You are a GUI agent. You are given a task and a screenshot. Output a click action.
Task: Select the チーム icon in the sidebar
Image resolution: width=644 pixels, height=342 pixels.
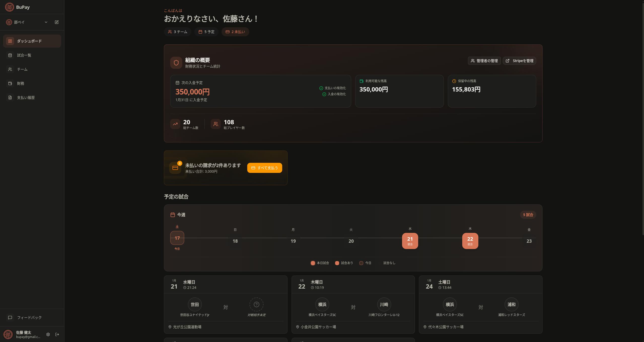(x=10, y=69)
